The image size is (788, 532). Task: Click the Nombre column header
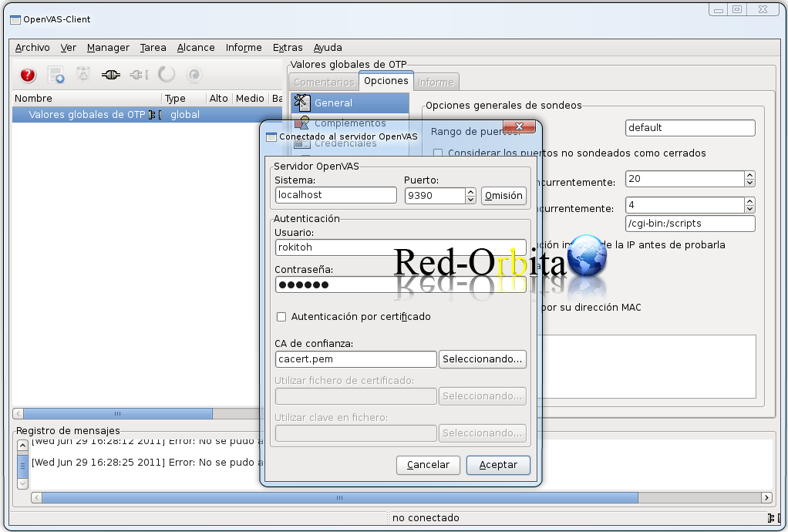coord(86,99)
